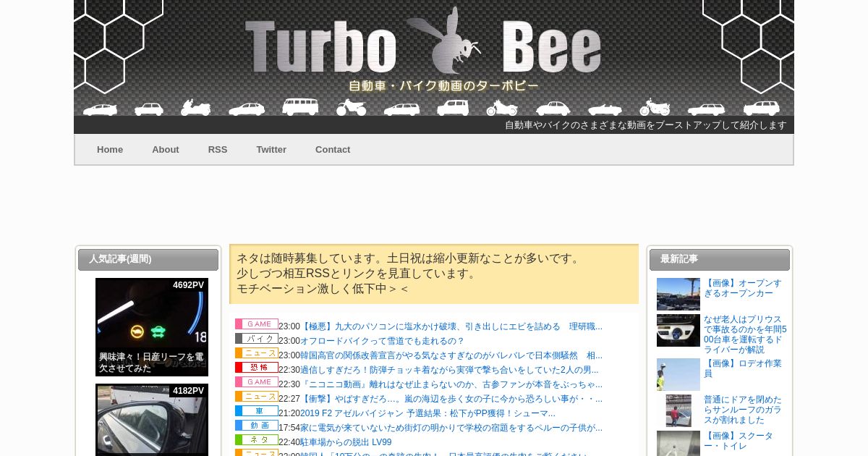The height and width of the screenshot is (456, 868).
Task: Click バイク tag beside オフロードバイク article
Action: pyautogui.click(x=257, y=339)
